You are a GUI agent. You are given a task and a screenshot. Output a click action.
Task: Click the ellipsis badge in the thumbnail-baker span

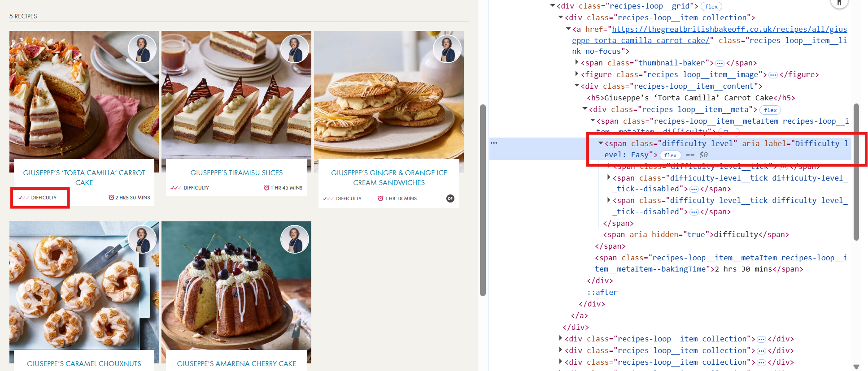click(720, 63)
